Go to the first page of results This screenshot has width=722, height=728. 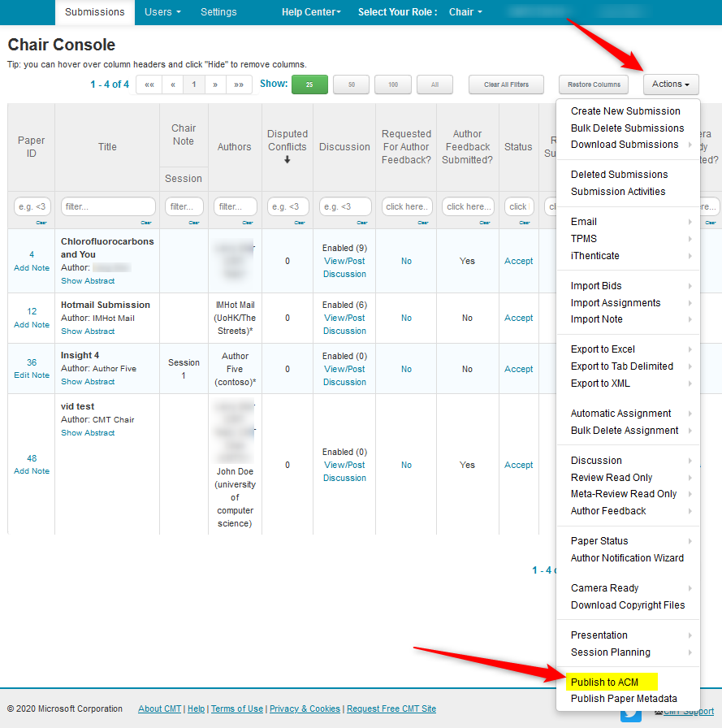click(149, 84)
